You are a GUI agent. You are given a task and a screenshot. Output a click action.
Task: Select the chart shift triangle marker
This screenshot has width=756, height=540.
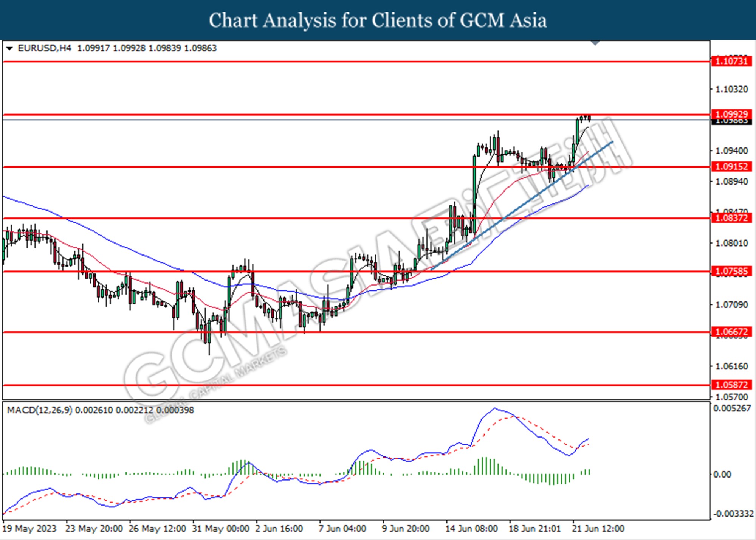click(595, 43)
